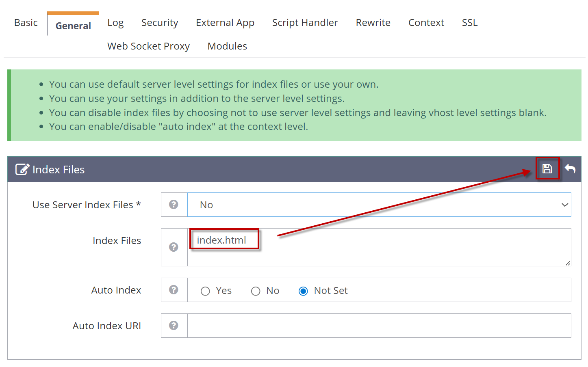Switch to the Security tab
588x367 pixels.
pos(160,23)
